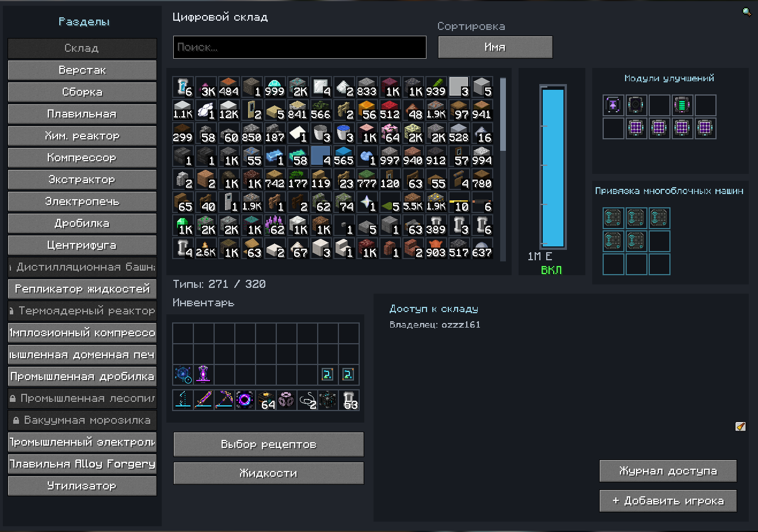The height and width of the screenshot is (532, 758).
Task: Click the Жидкости button
Action: pos(268,473)
